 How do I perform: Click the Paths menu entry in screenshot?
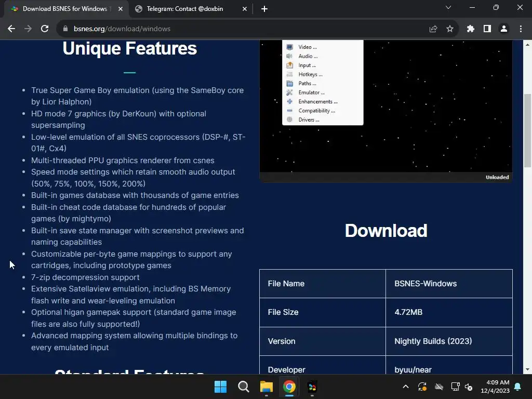coord(307,84)
